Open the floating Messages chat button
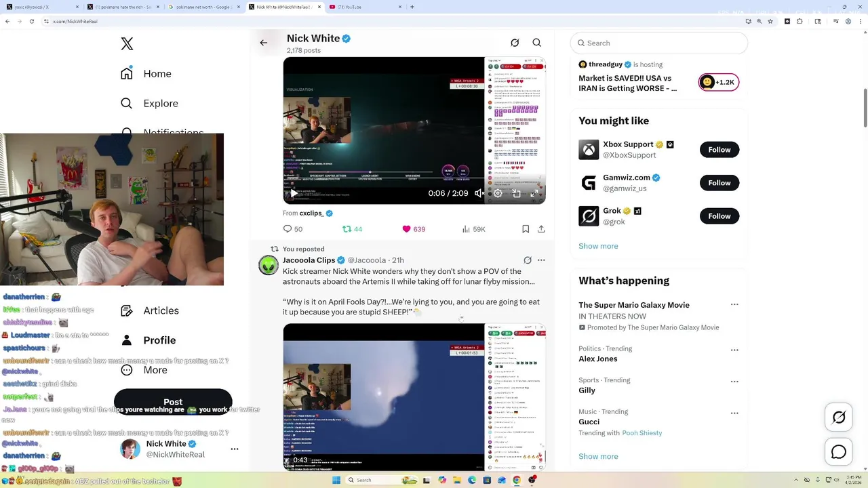The height and width of the screenshot is (488, 868). (x=839, y=451)
